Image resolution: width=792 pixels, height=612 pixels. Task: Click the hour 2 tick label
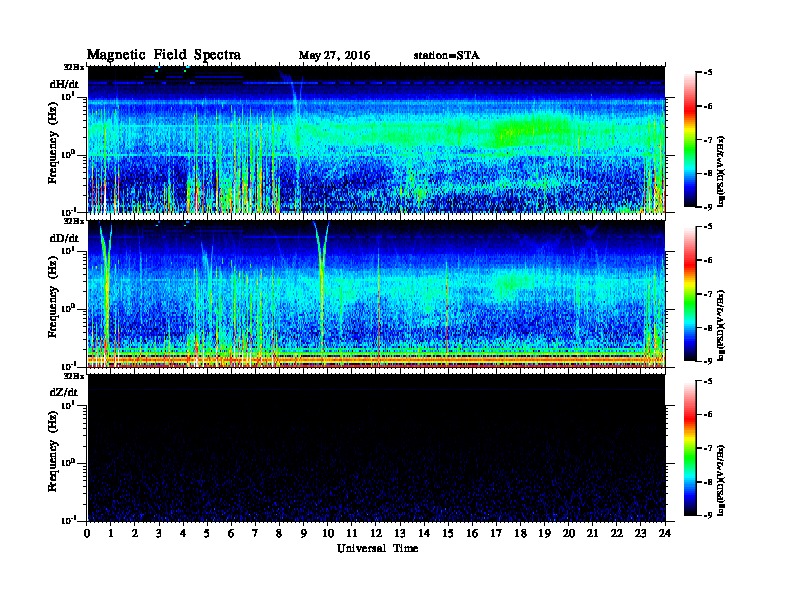point(135,533)
